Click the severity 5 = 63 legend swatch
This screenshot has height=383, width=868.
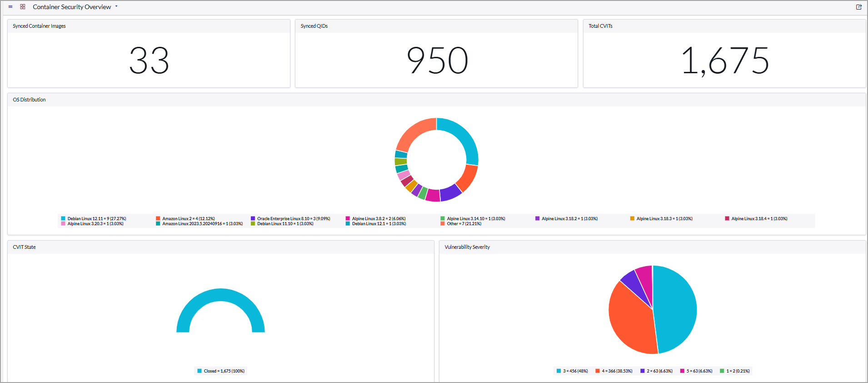(682, 371)
